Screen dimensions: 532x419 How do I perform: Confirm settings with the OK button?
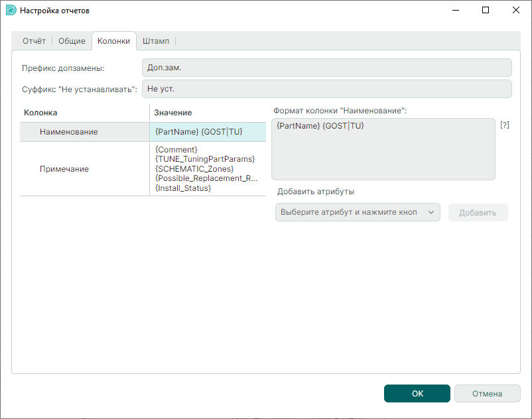(x=417, y=393)
